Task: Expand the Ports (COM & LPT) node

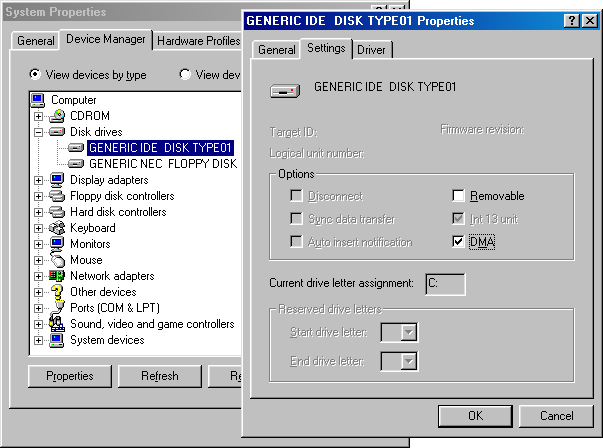Action: pos(38,308)
